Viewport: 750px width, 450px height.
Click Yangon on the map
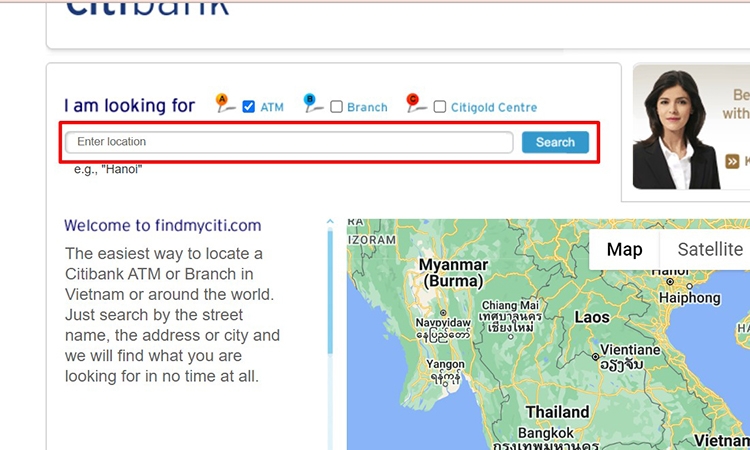445,365
